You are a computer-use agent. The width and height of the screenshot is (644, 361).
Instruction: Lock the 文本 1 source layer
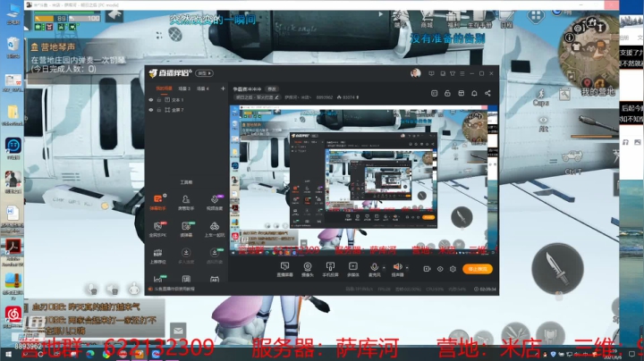[159, 100]
